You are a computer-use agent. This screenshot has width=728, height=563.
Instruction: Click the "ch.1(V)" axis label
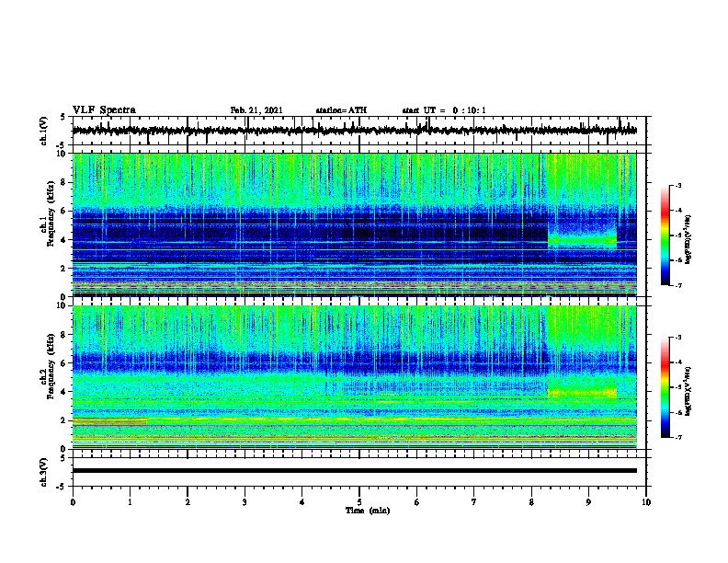pos(44,131)
